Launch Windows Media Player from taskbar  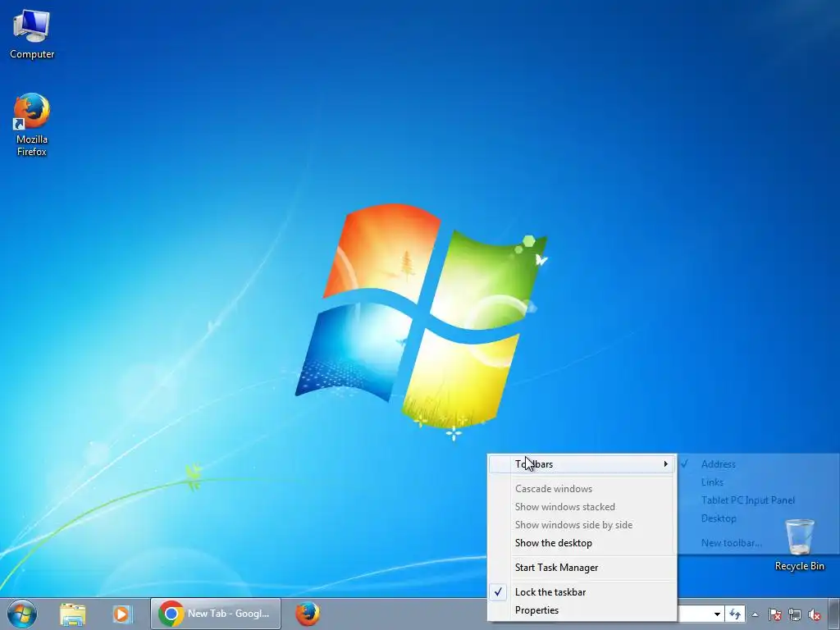click(x=122, y=614)
